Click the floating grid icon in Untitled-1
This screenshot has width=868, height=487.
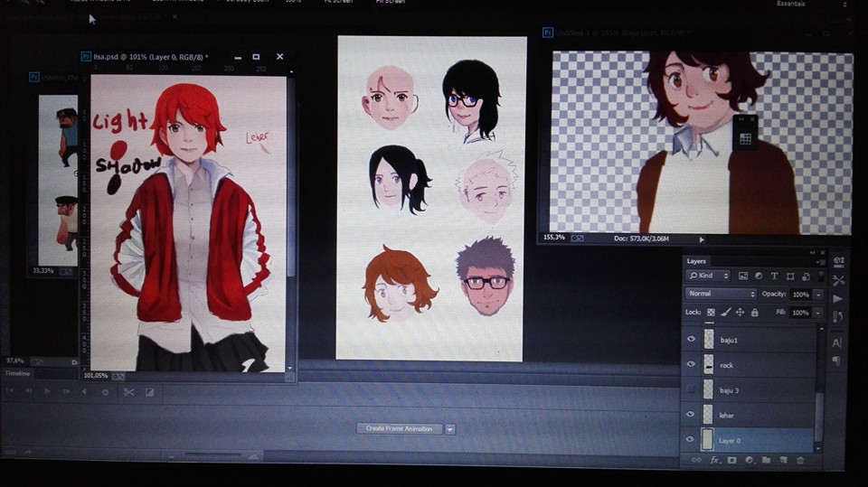[x=745, y=138]
